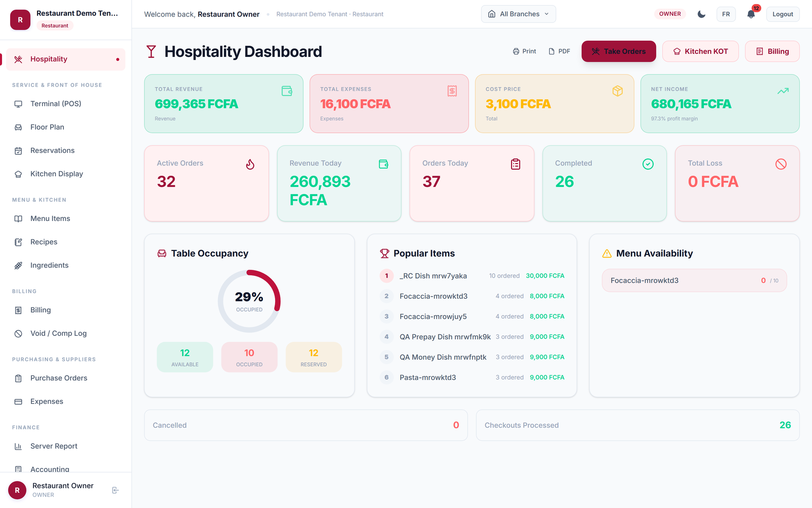Select the green Available tables tile

(x=185, y=357)
